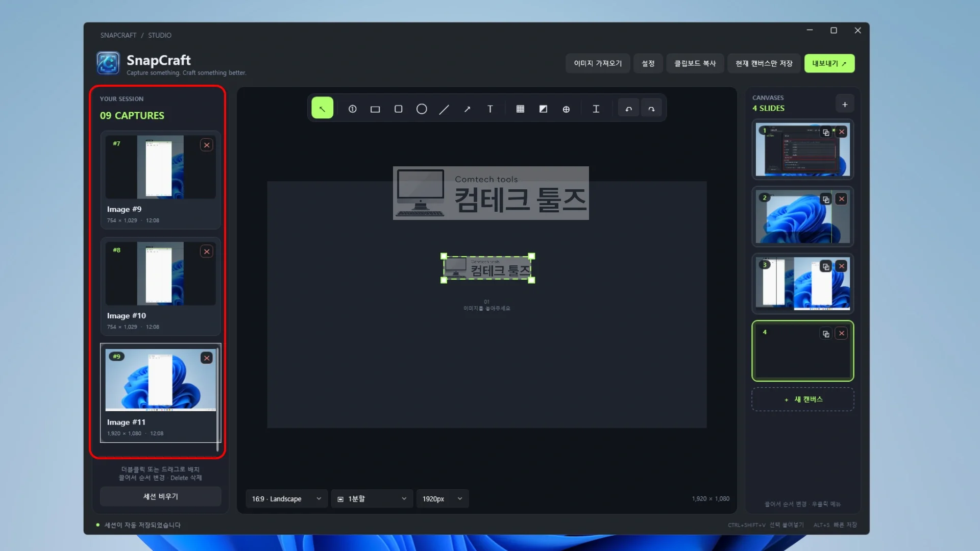Delete slide 3 with its X button
The image size is (980, 551).
point(842,266)
